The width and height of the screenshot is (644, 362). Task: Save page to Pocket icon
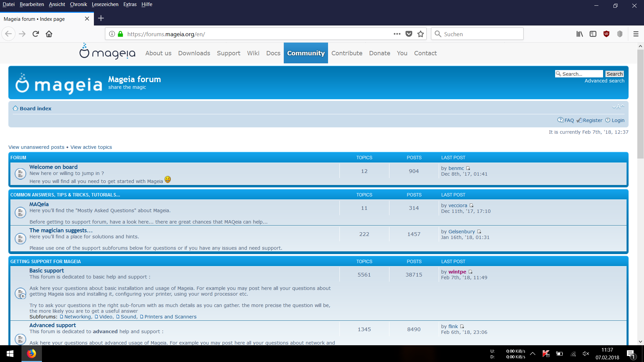(x=409, y=34)
